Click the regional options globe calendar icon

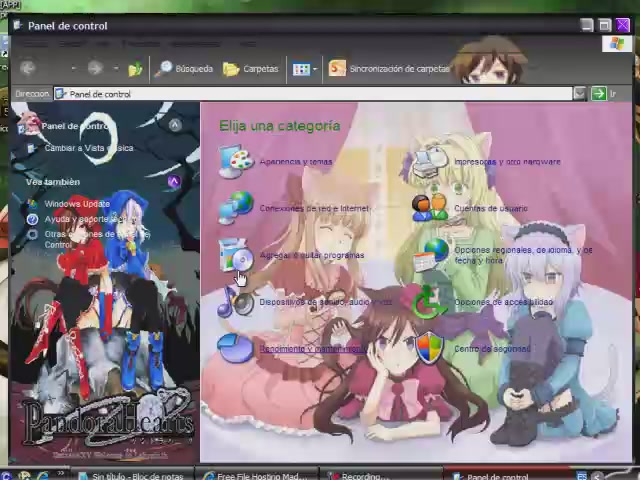(431, 255)
